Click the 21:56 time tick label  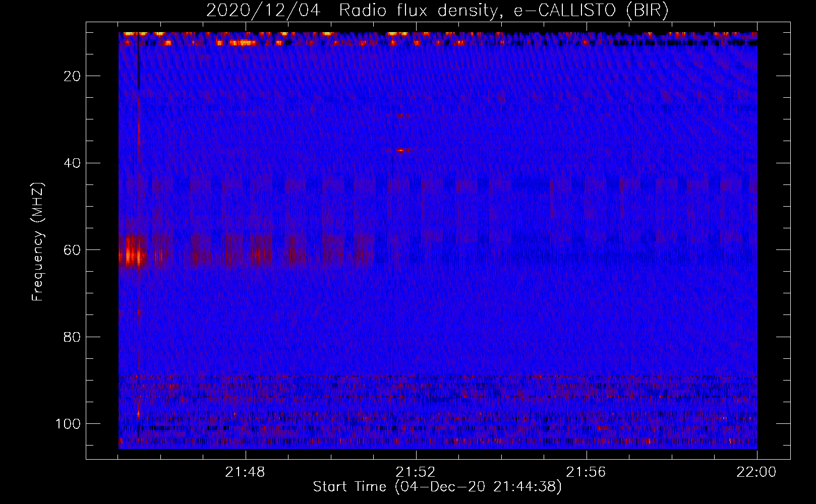pyautogui.click(x=586, y=472)
